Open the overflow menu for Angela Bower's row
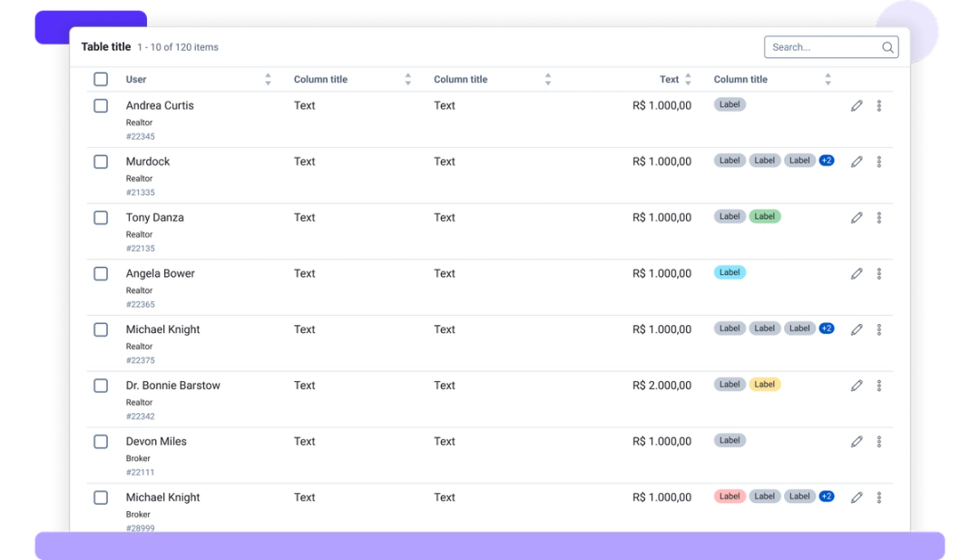The width and height of the screenshot is (980, 560). point(878,273)
